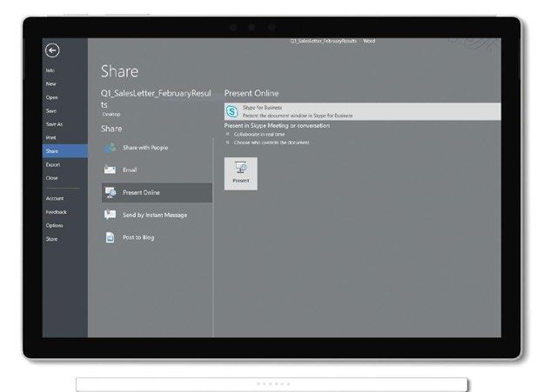Select the Share with People option
The image size is (543, 392).
coord(157,148)
